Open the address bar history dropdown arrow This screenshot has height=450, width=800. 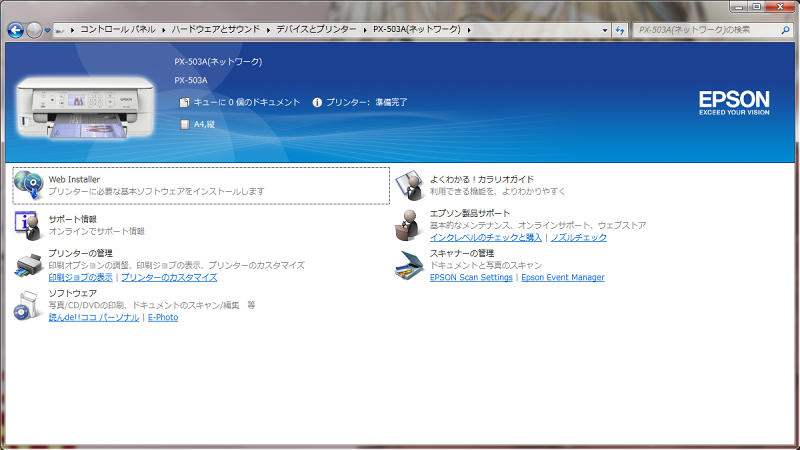pyautogui.click(x=605, y=30)
